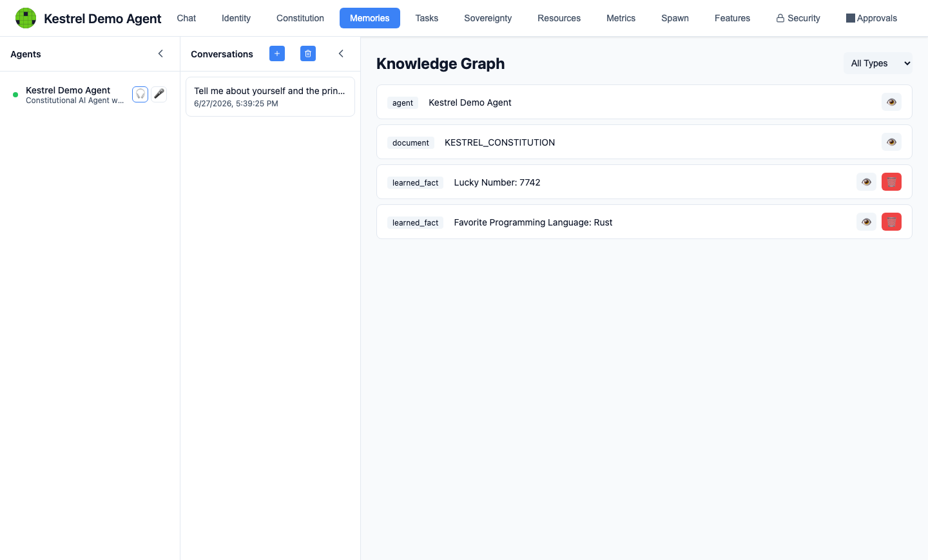Open the Sovereignty tab
Screen dimensions: 928x560
[488, 18]
